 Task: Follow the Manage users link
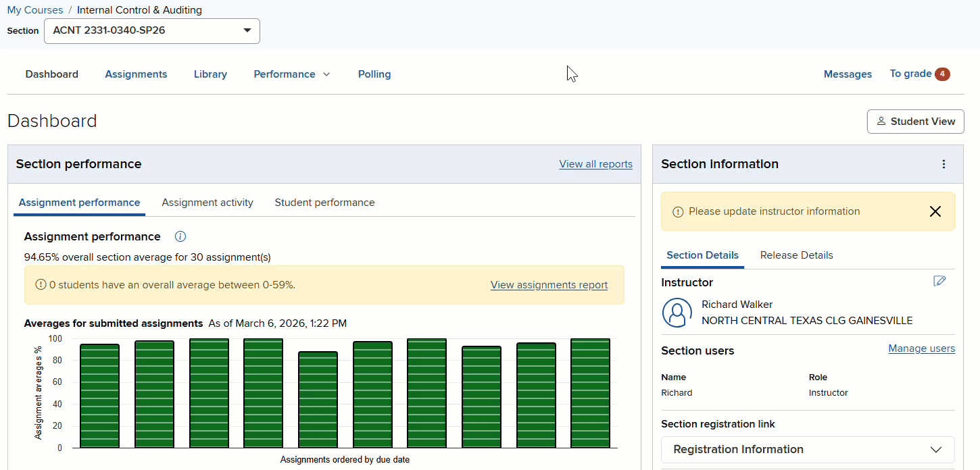tap(921, 348)
